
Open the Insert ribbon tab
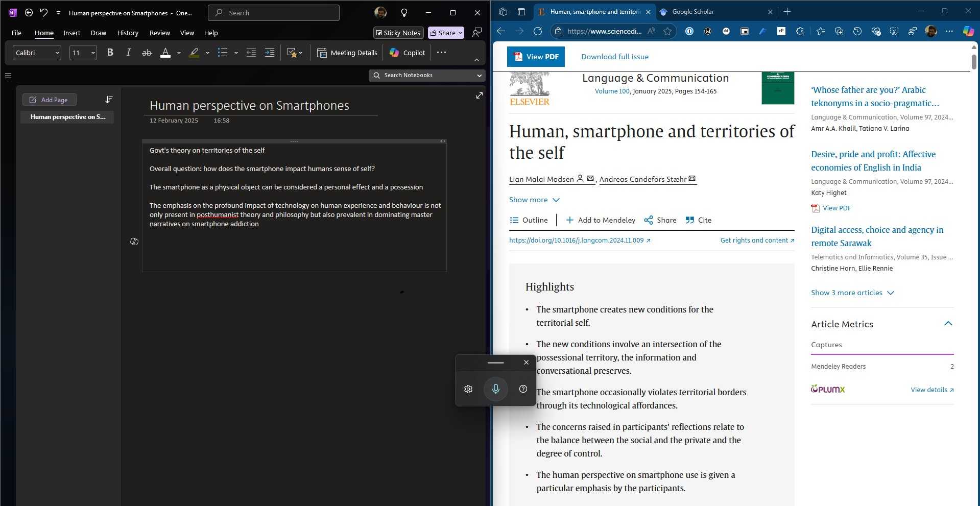click(71, 33)
